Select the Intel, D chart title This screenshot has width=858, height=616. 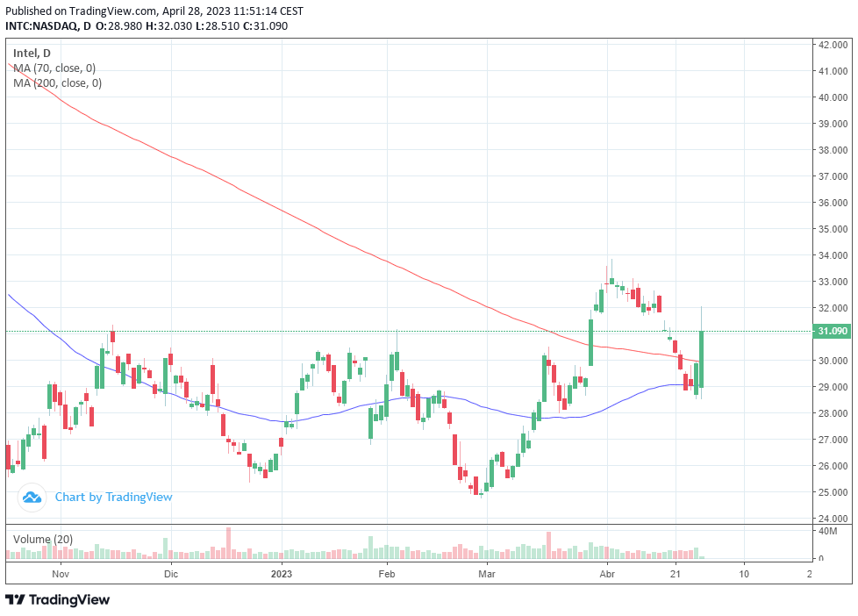32,54
